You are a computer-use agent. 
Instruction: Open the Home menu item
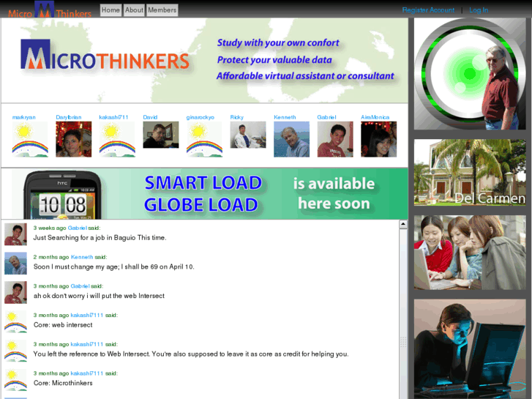(110, 10)
